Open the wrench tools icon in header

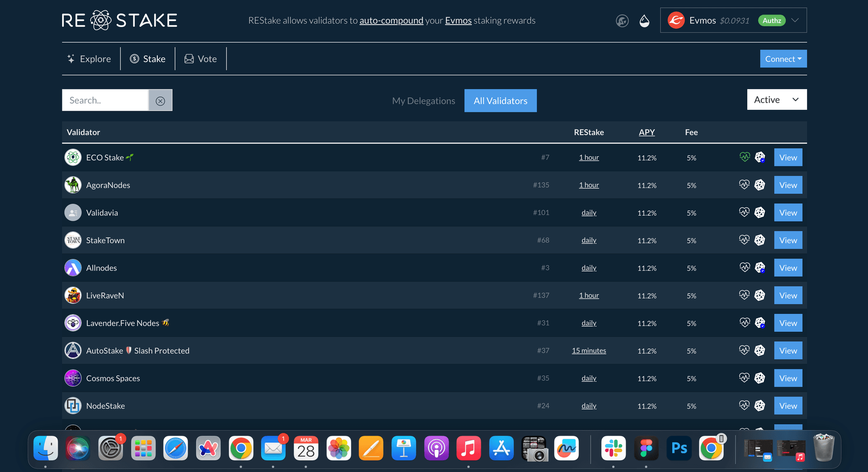(x=622, y=21)
